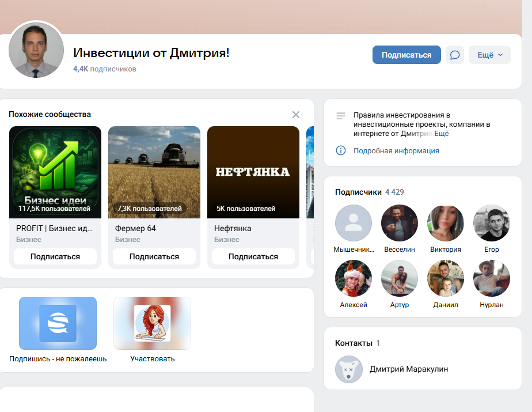Close the similar communities panel
This screenshot has width=532, height=412.
[296, 115]
